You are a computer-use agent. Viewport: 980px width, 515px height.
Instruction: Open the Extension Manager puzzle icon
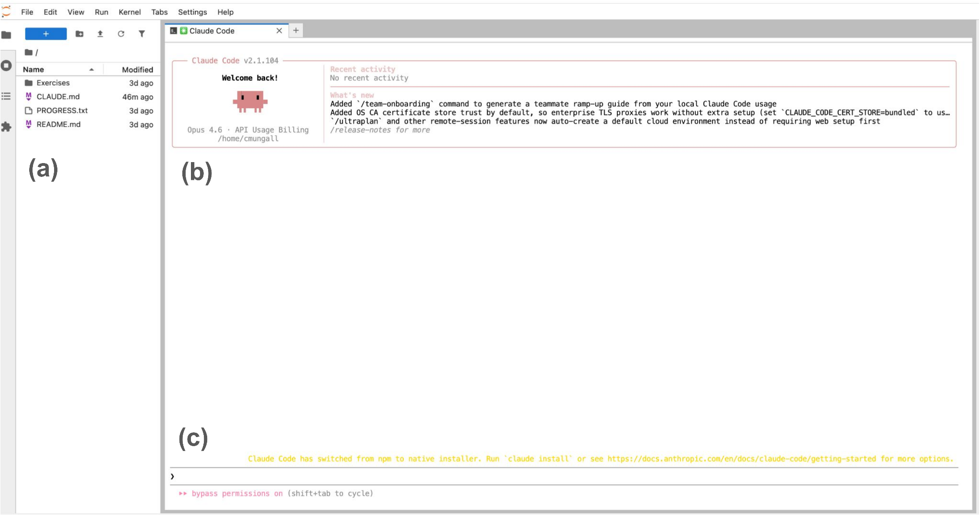(x=6, y=127)
